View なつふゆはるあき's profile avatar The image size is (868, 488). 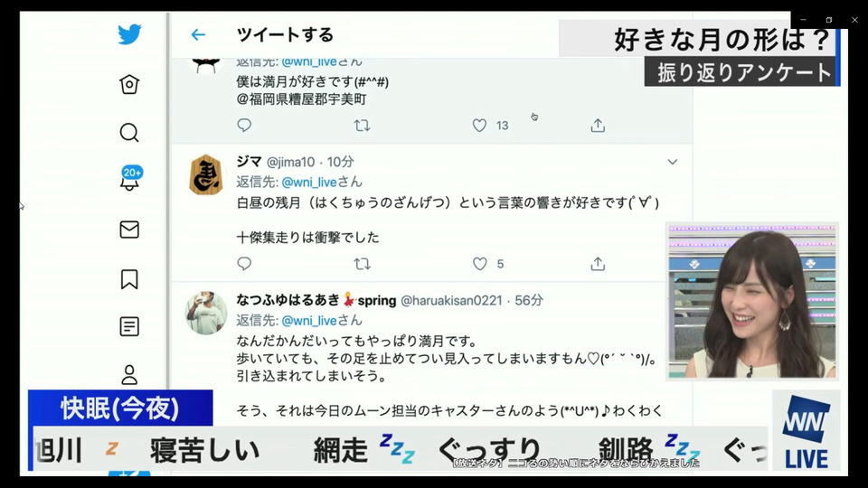206,314
